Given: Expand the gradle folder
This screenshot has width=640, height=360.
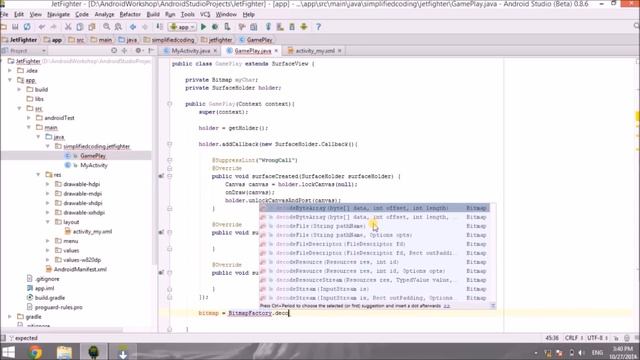Looking at the screenshot, I should tap(10, 317).
